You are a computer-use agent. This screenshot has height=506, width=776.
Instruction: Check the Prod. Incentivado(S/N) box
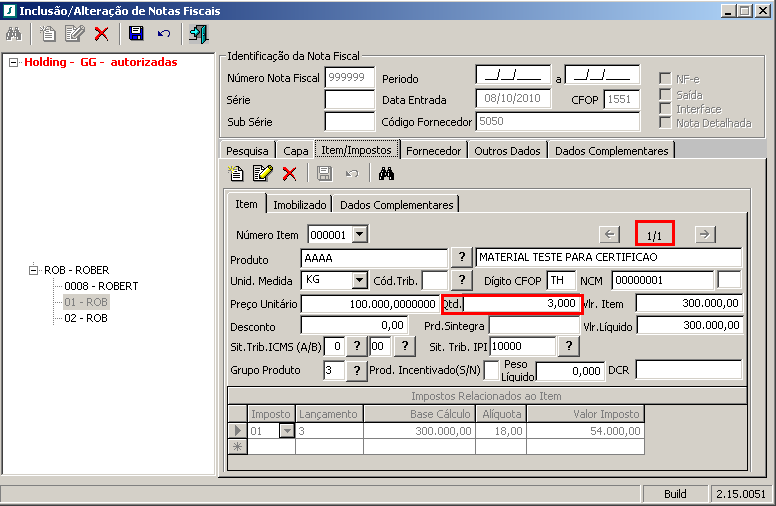[492, 370]
